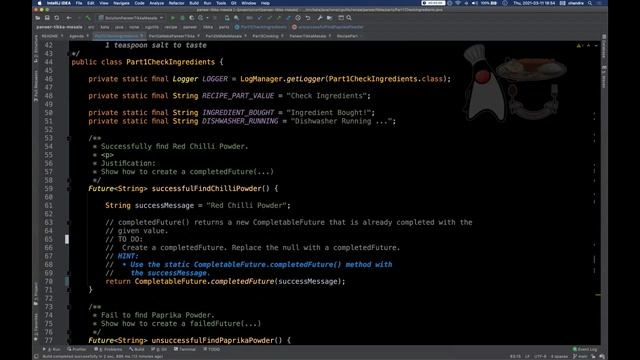
Task: Click the Debug bug icon
Action: 182,18
